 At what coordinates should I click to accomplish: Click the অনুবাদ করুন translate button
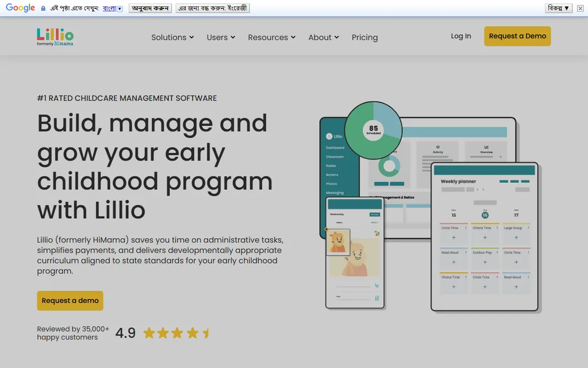[150, 8]
